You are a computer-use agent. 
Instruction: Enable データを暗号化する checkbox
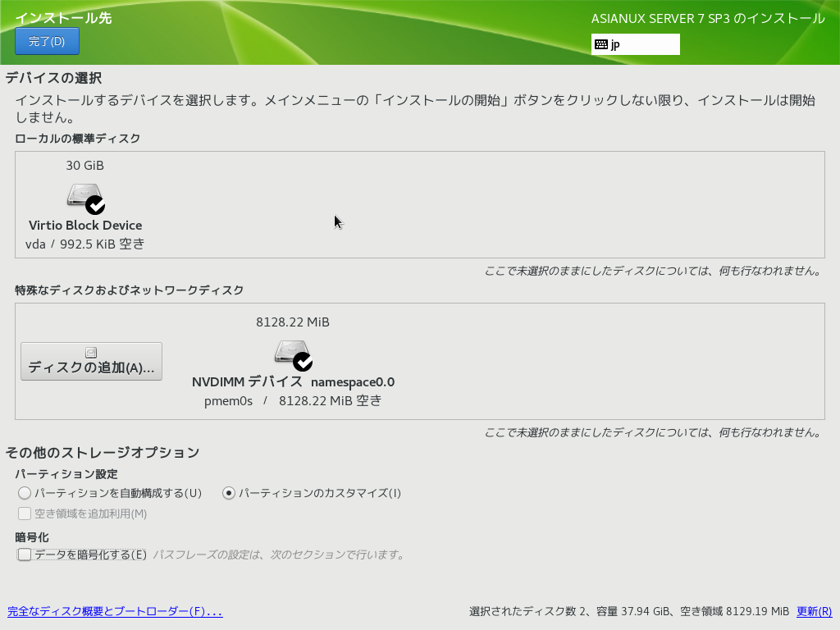[x=25, y=555]
